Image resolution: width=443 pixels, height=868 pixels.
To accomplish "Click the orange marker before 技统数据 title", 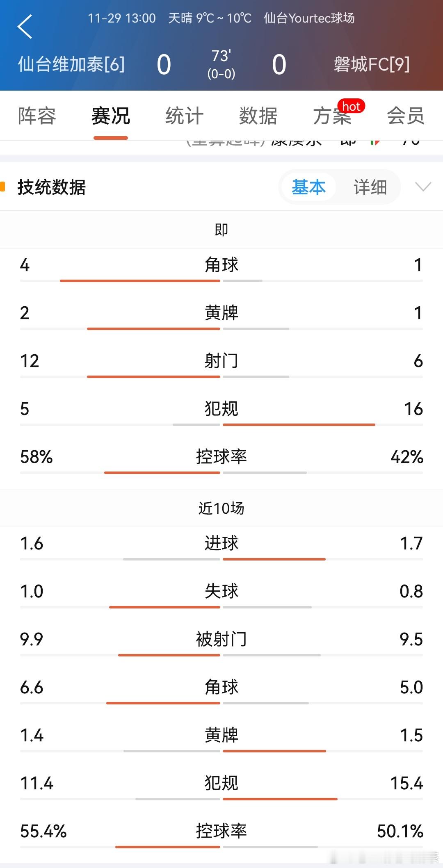I will (x=4, y=186).
